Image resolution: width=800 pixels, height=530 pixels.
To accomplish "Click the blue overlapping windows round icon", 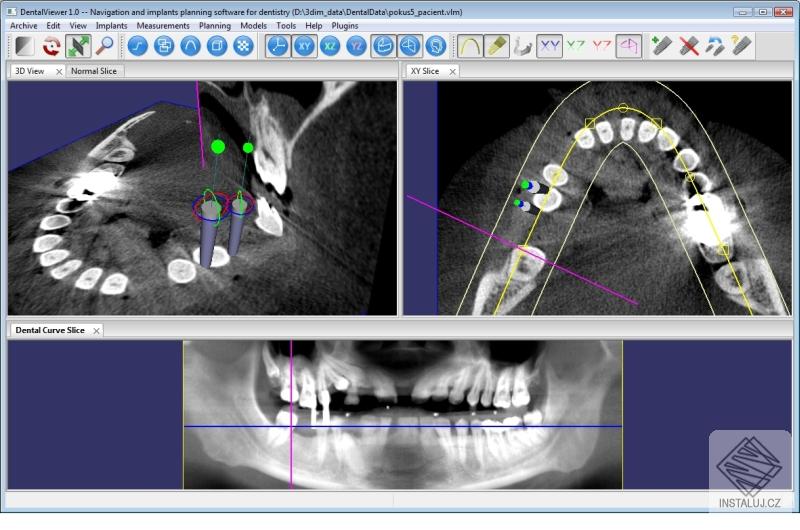I will 164,46.
